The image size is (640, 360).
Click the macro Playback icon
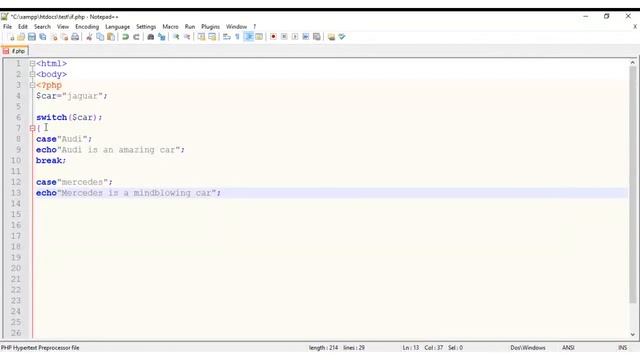click(x=295, y=37)
